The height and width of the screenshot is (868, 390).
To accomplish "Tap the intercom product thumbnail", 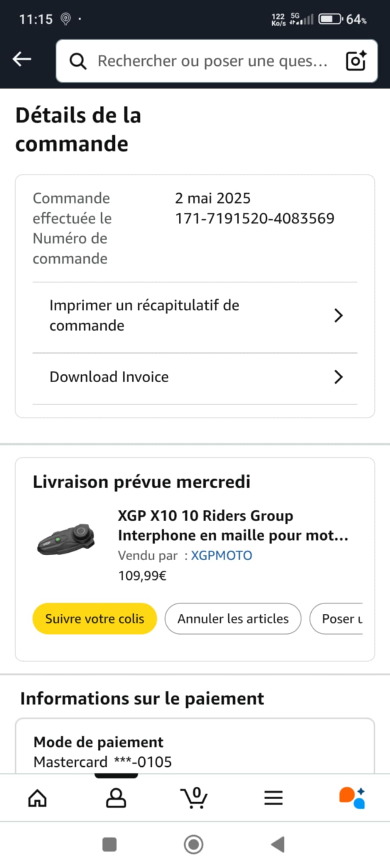I will [66, 539].
